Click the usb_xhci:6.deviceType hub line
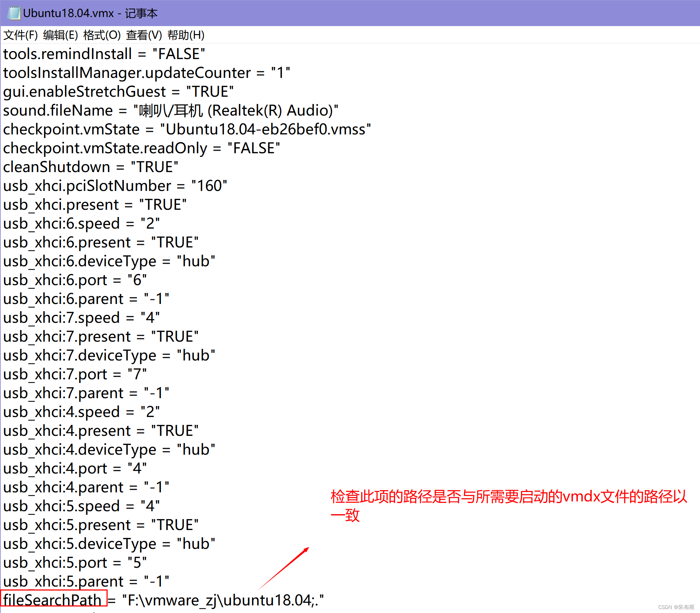 [x=109, y=261]
